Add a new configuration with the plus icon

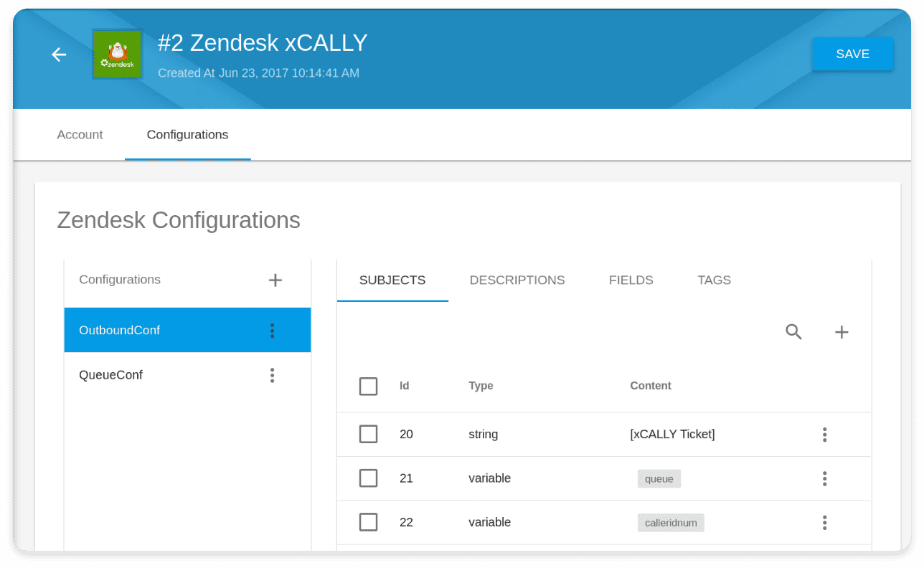tap(275, 280)
